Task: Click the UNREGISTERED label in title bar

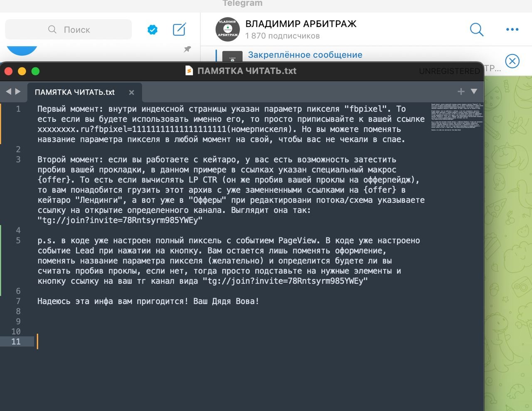Action: pos(449,71)
